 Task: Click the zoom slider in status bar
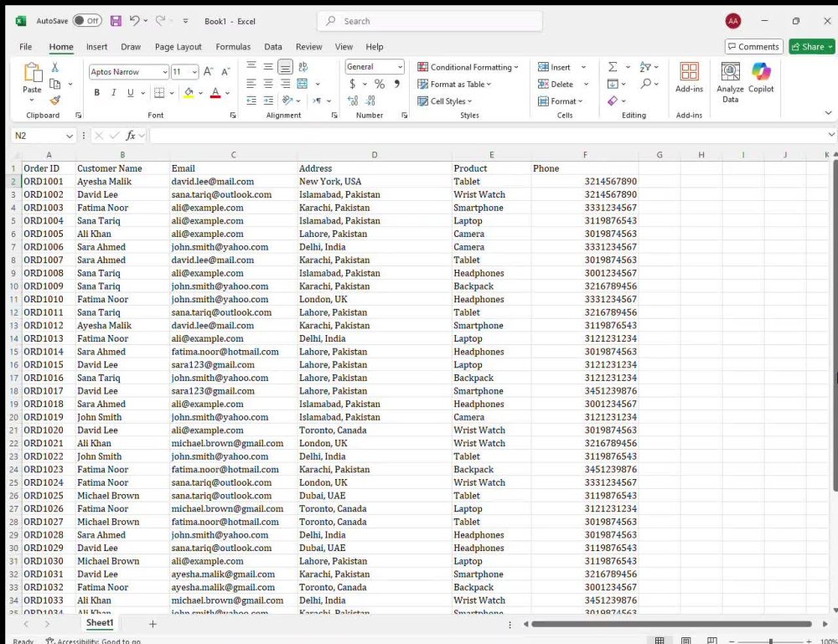point(770,641)
